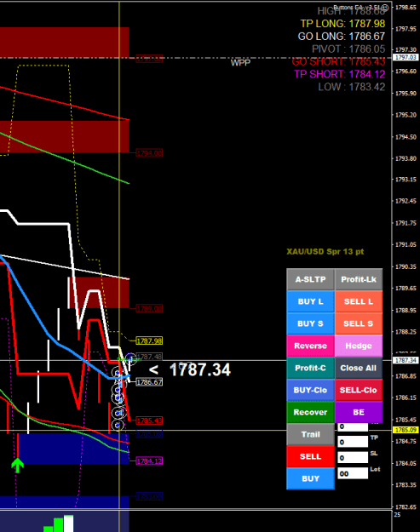The height and width of the screenshot is (532, 420).
Task: Click the Hedge button
Action: coord(359,346)
